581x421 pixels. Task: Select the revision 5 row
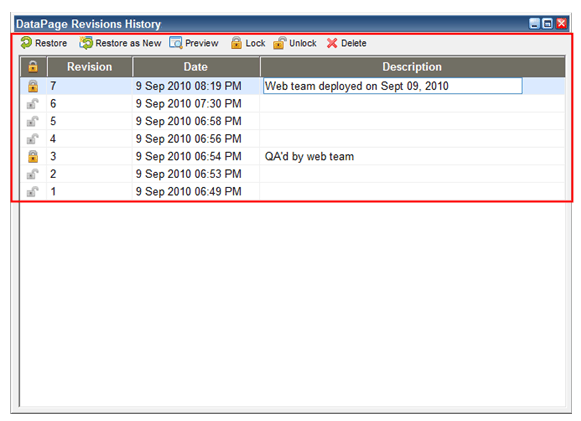293,121
